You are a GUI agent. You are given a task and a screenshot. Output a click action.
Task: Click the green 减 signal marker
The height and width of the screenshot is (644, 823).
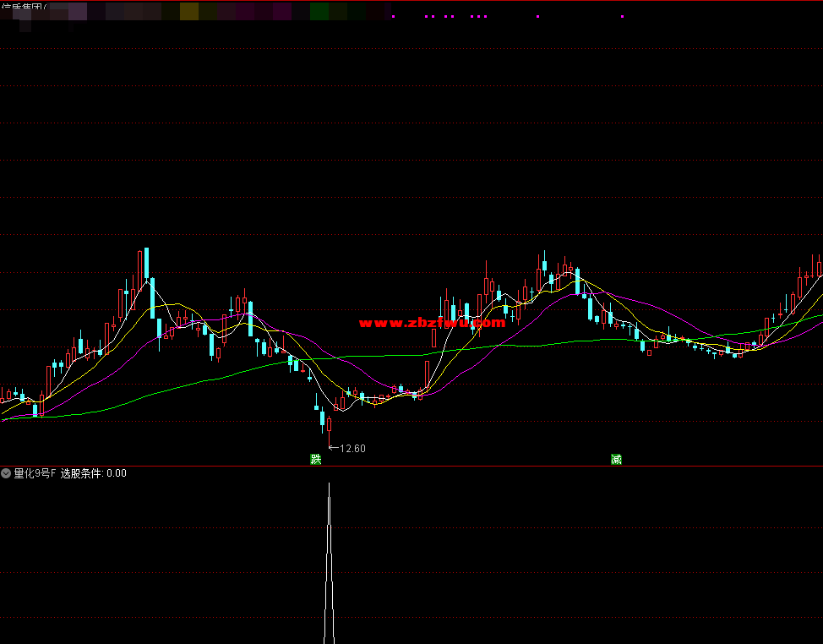pyautogui.click(x=616, y=459)
